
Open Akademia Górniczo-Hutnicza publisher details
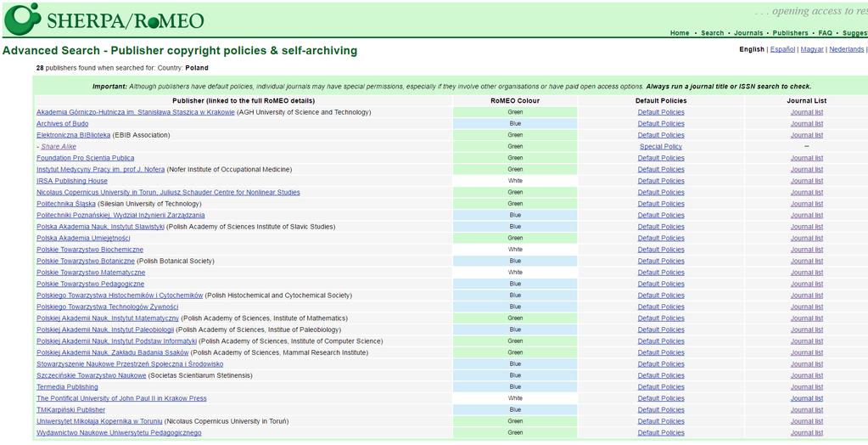click(x=136, y=112)
